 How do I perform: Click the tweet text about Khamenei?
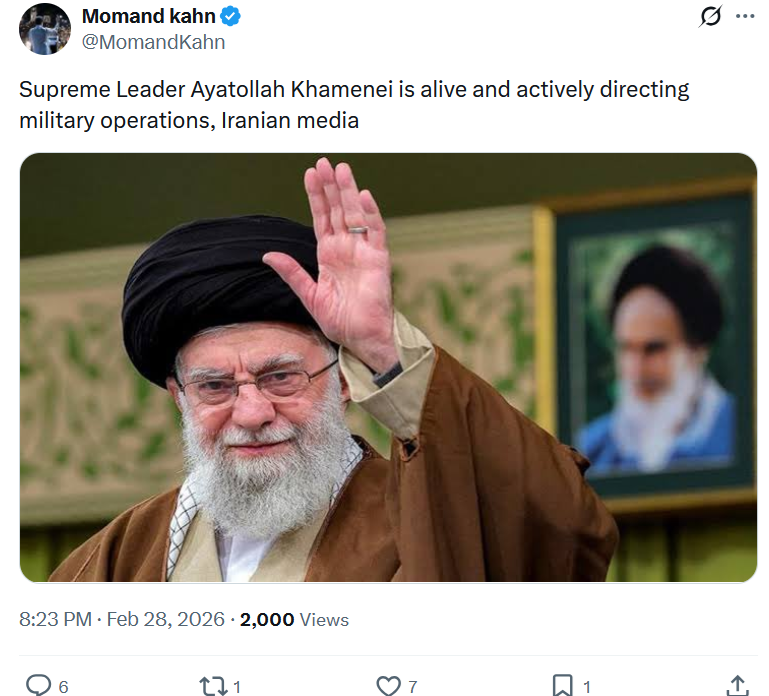(354, 105)
